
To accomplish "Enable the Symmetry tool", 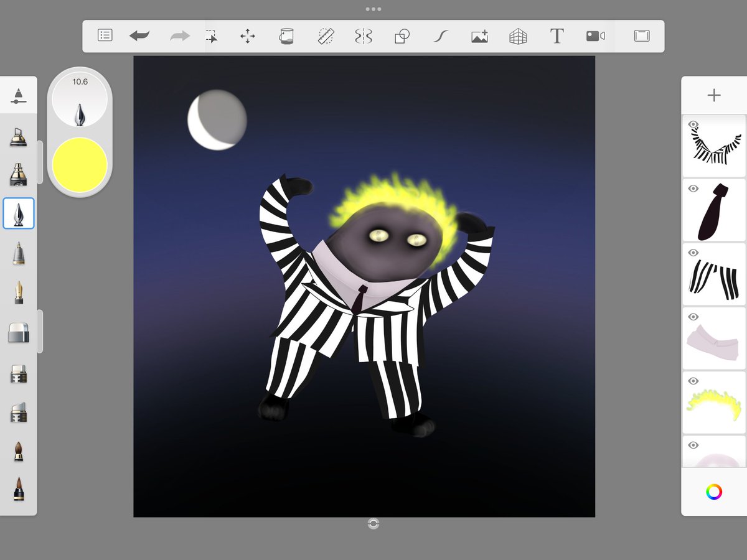I will pyautogui.click(x=364, y=36).
